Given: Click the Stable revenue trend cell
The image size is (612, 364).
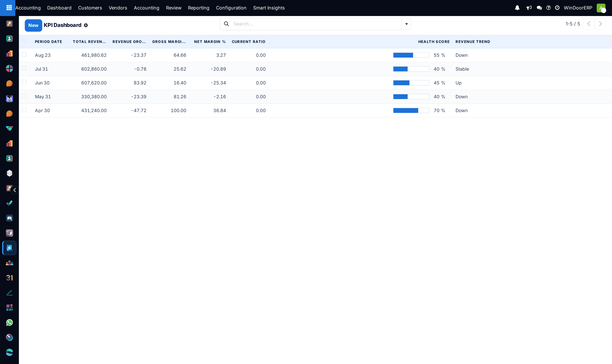Looking at the screenshot, I should coord(462,69).
